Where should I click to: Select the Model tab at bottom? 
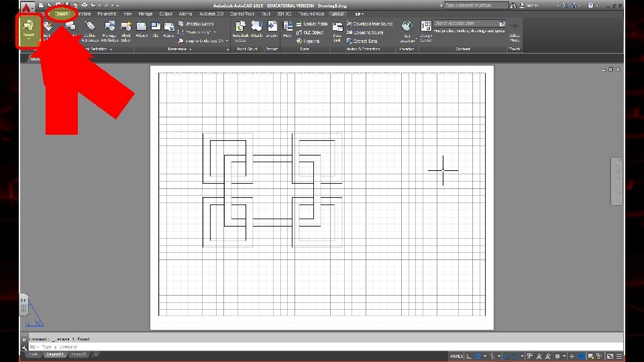pos(33,354)
